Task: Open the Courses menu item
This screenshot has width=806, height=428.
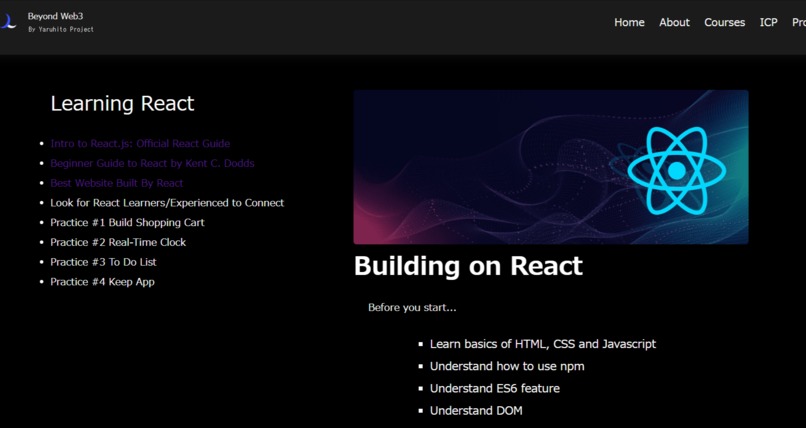Action: (724, 22)
